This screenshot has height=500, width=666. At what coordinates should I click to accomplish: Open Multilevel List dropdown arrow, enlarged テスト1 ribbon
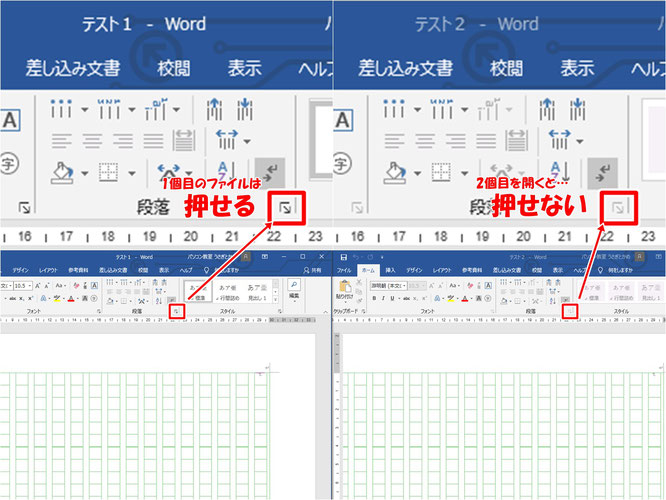click(176, 110)
